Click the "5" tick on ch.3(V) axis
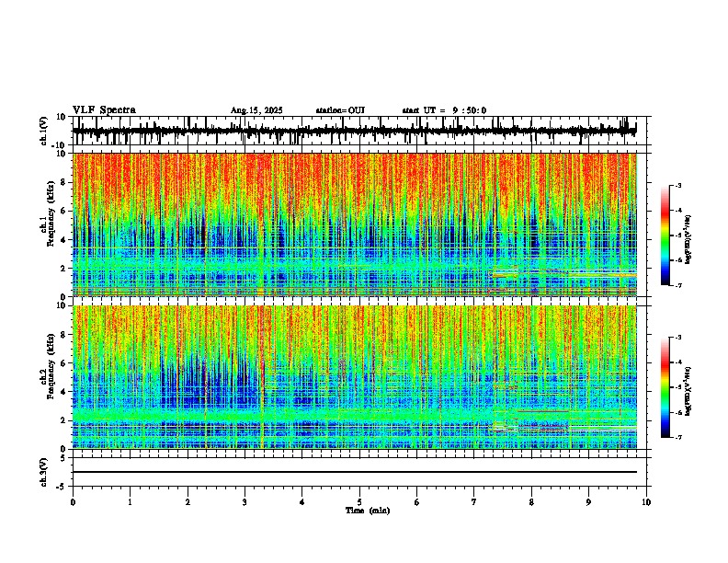This screenshot has height=563, width=728. (64, 458)
